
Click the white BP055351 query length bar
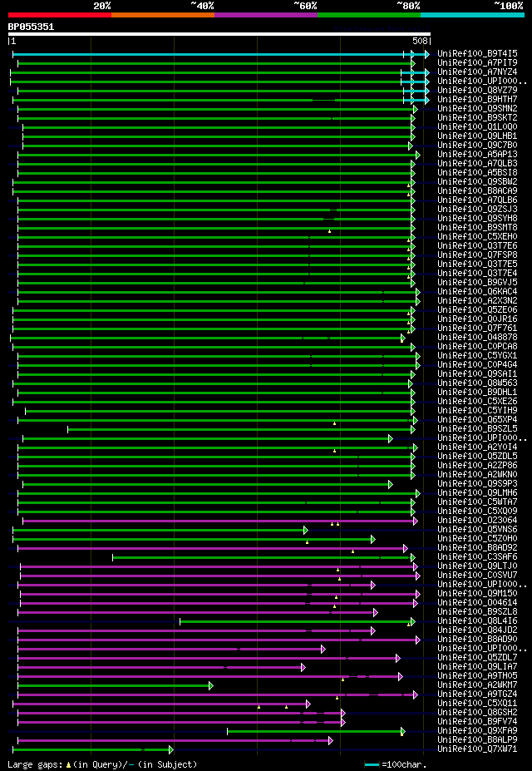[x=219, y=34]
